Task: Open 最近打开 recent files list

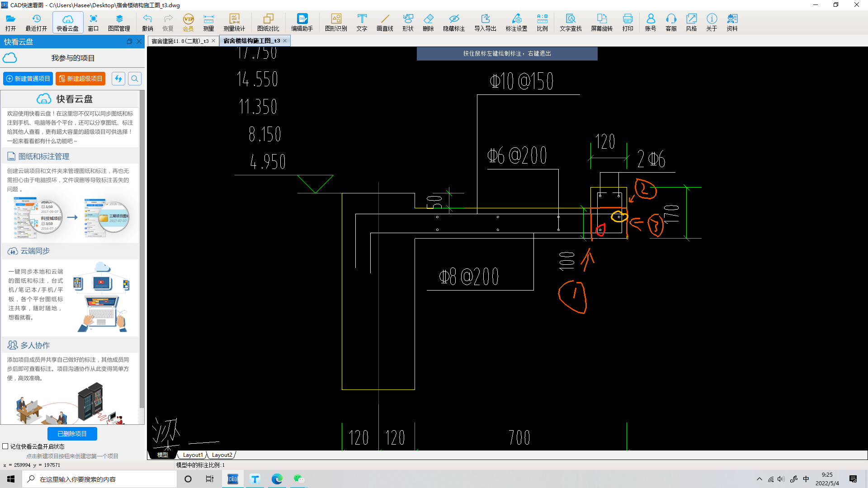Action: [36, 22]
